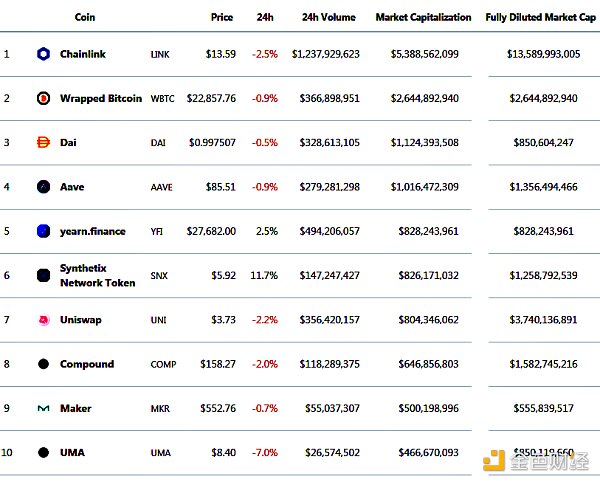Click the Maker logo icon
The height and width of the screenshot is (482, 600).
tap(43, 408)
